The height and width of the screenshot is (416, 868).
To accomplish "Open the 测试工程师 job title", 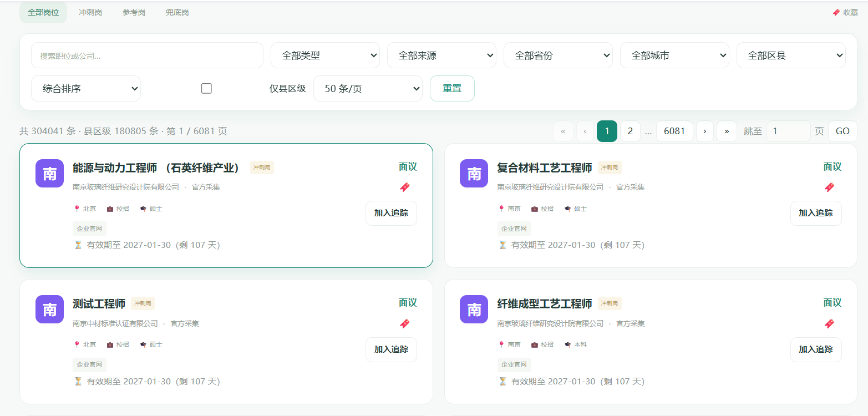I will click(x=99, y=303).
